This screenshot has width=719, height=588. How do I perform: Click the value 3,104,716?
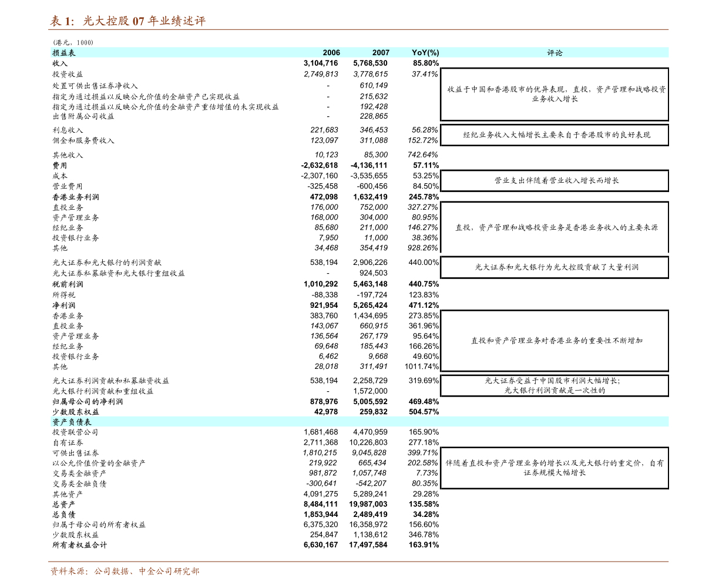pos(321,63)
